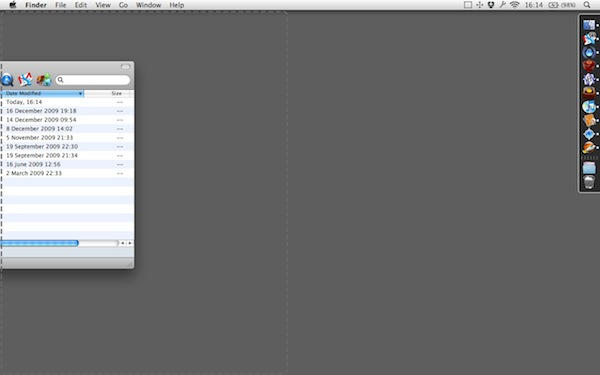This screenshot has height=375, width=600.
Task: Click the red-and-blue Mail icon in Finder toolbar
Action: point(25,80)
